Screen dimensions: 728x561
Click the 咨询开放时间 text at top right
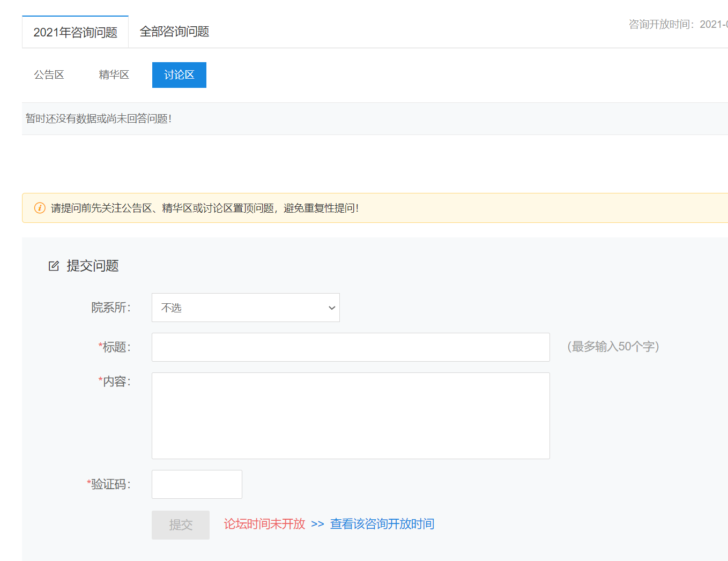678,24
